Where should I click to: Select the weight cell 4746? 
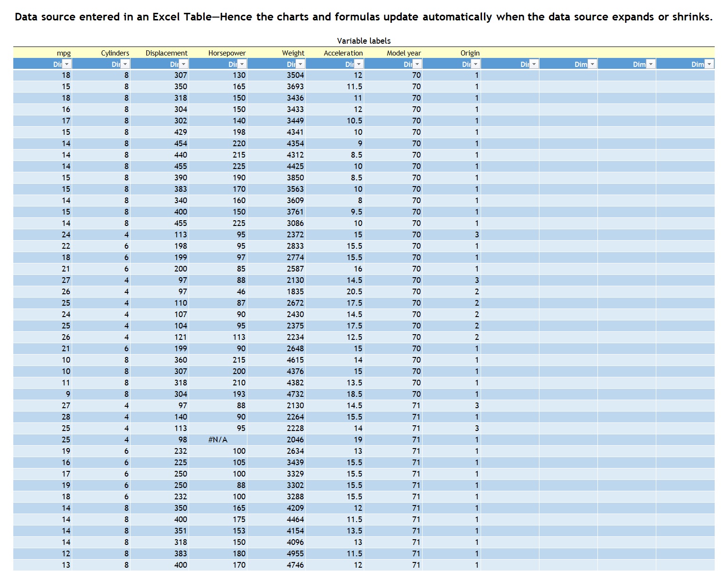pos(276,565)
